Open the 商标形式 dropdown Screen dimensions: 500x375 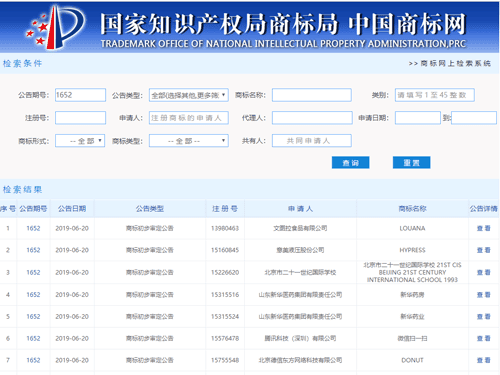[80, 141]
